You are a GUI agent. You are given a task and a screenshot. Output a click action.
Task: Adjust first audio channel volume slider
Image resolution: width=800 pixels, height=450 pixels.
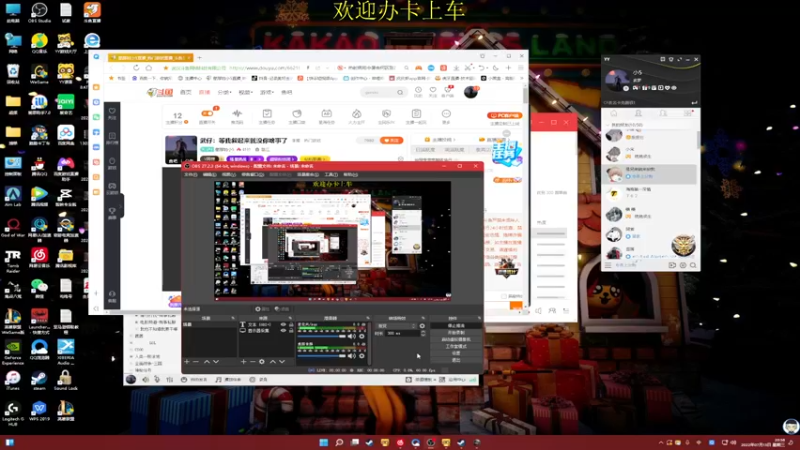(321, 336)
